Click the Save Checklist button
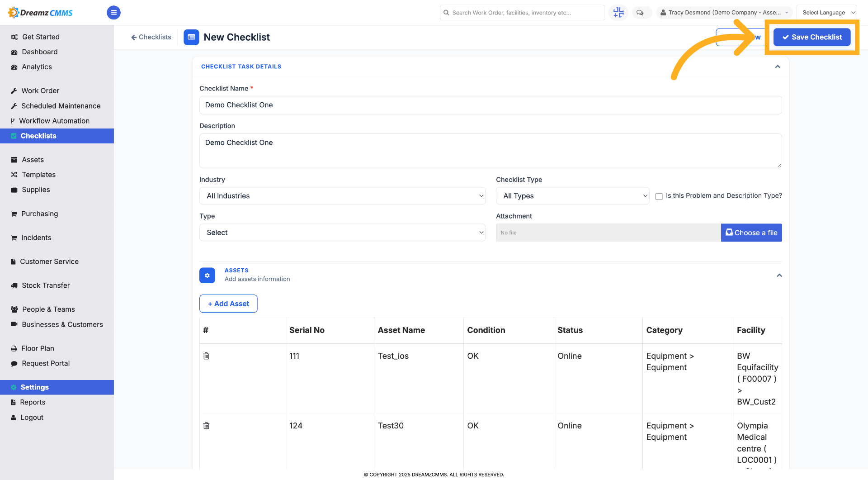Screen dimensions: 868x480 coord(812,37)
